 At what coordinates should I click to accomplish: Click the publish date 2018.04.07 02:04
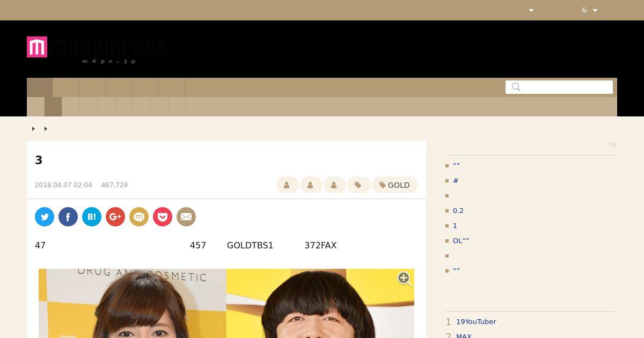coord(63,185)
